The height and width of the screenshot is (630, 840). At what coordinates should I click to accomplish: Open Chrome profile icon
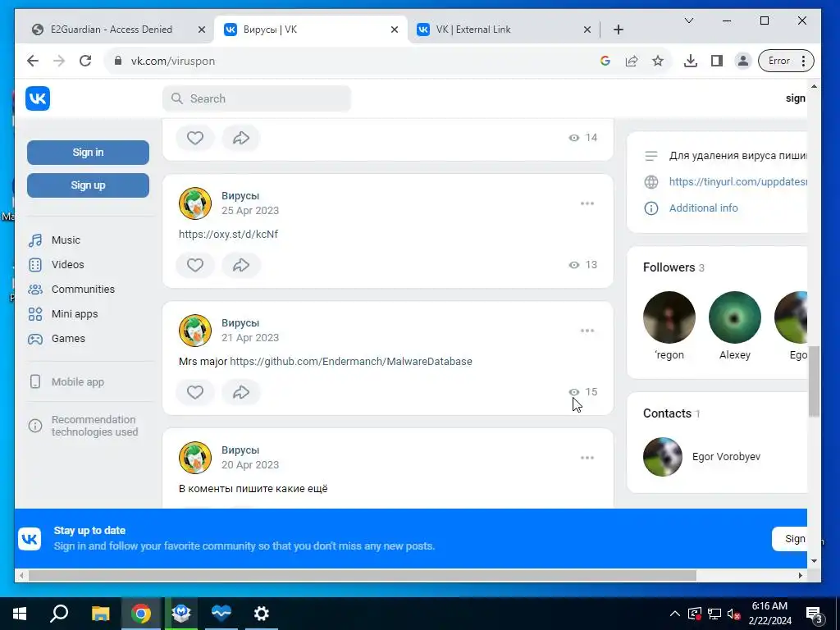point(743,61)
